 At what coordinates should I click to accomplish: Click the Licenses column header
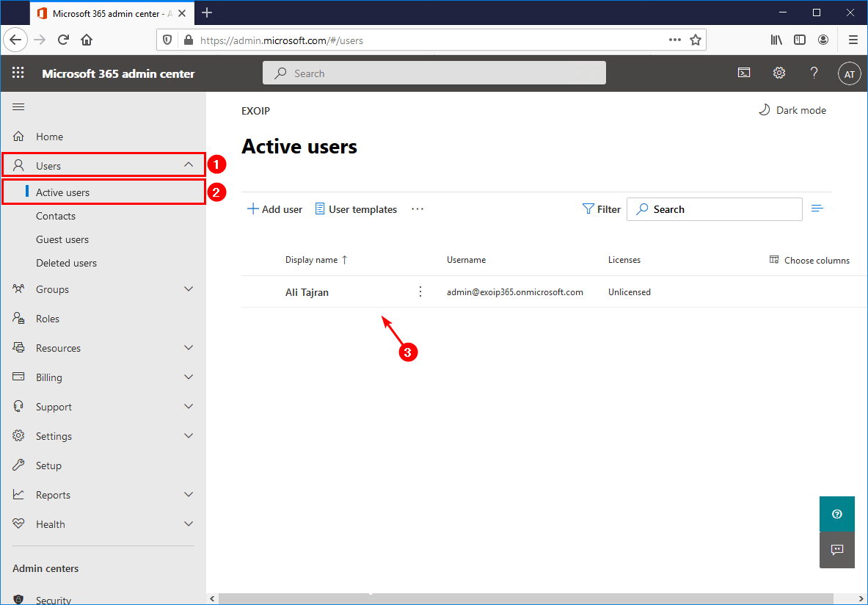[x=624, y=260]
